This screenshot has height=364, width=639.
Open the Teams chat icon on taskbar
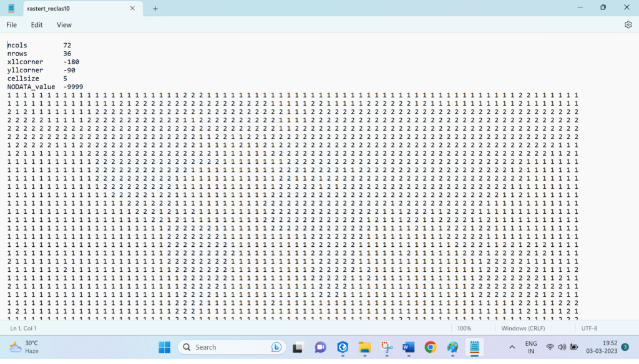[x=320, y=347]
